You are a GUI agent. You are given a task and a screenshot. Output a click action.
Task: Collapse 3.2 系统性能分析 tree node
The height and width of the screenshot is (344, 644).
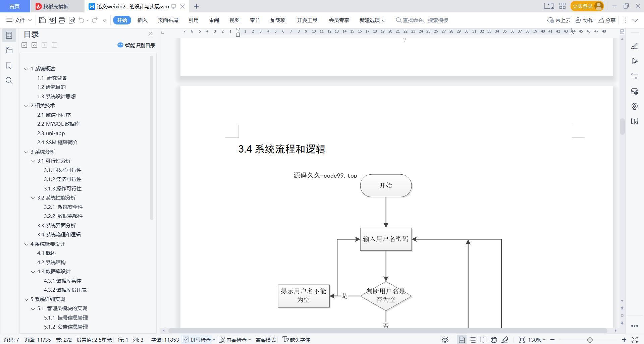[33, 198]
